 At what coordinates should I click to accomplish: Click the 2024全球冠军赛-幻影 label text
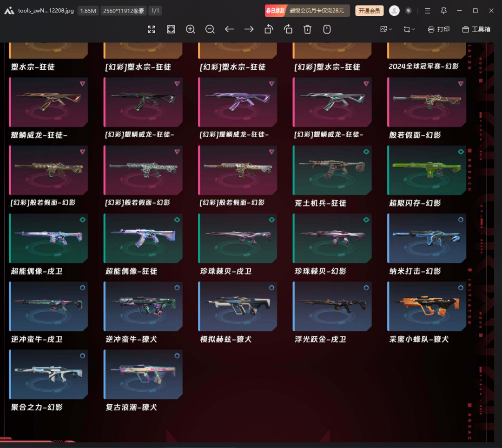point(423,67)
